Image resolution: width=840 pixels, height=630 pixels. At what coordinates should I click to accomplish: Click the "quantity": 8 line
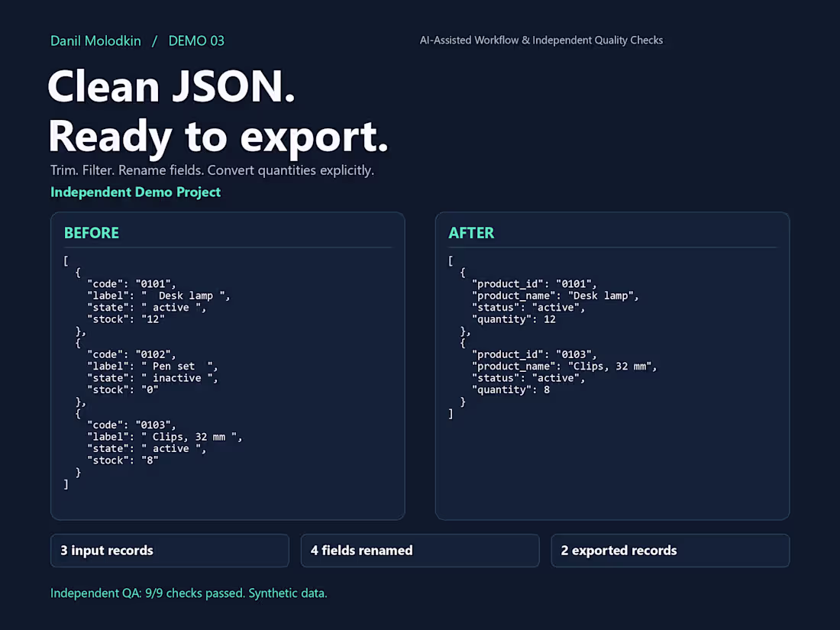point(511,390)
